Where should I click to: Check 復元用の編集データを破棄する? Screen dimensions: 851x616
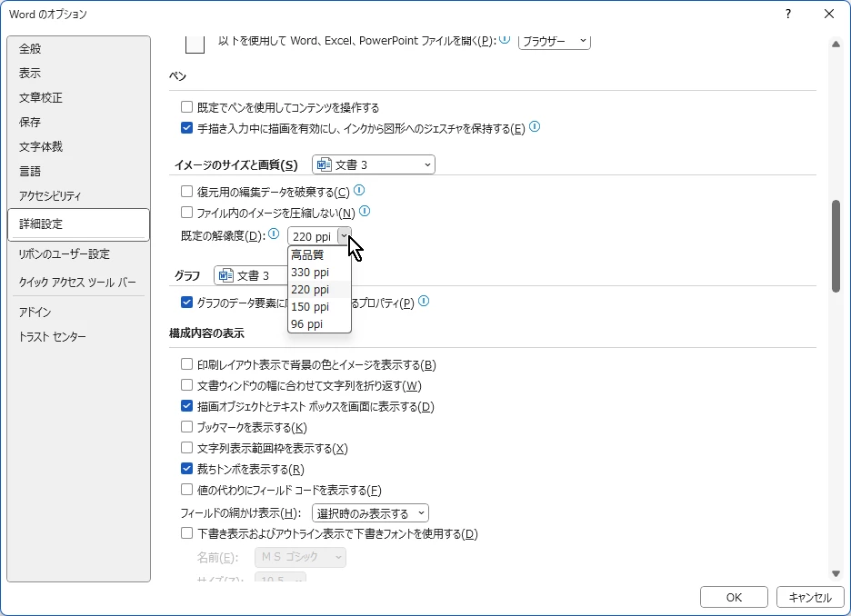pos(186,192)
